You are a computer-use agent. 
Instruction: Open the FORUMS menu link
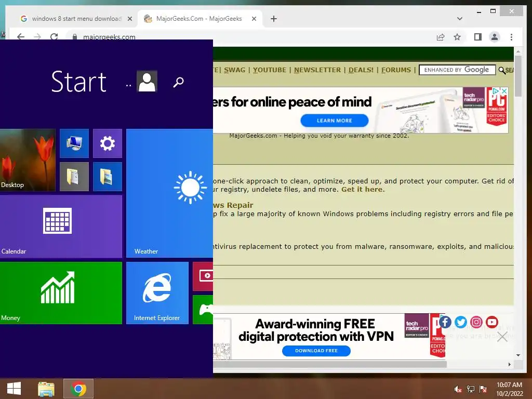pyautogui.click(x=396, y=70)
